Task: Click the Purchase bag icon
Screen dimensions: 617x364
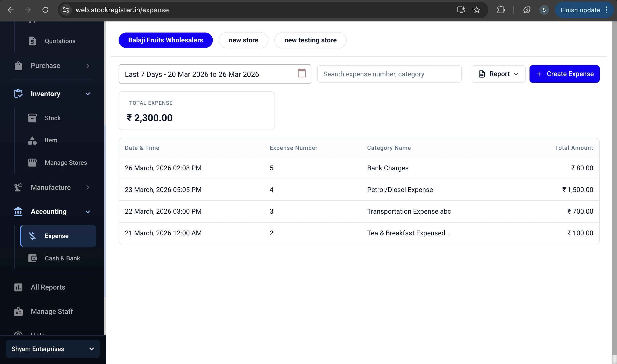Action: tap(18, 66)
